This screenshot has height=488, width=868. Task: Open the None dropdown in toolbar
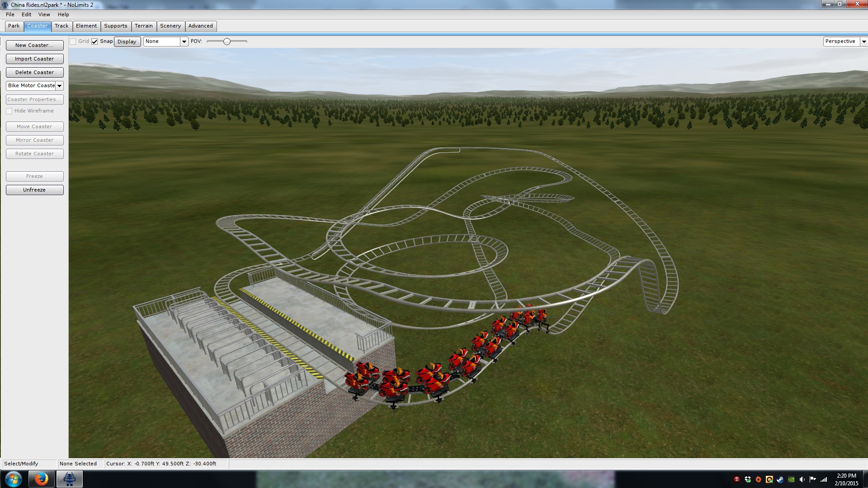tap(184, 42)
